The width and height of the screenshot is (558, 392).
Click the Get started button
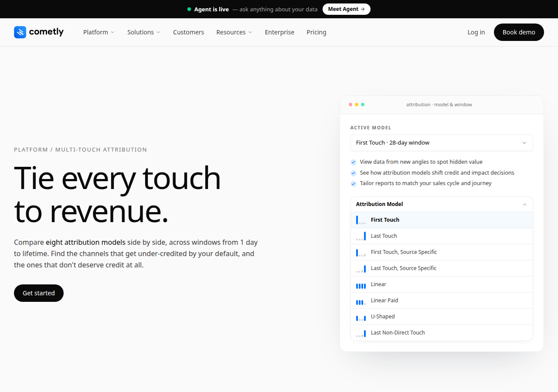tap(39, 293)
